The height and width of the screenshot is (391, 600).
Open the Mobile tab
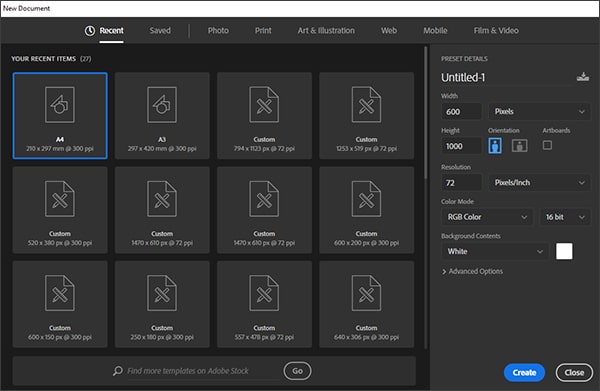pos(435,31)
